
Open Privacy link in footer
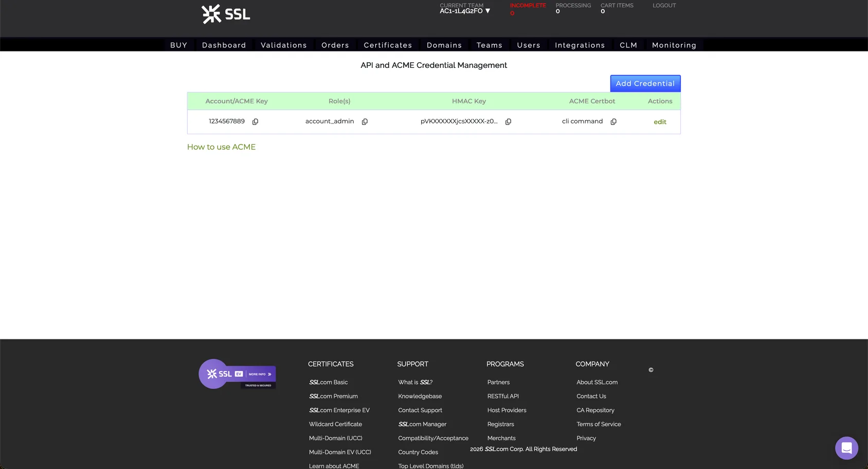[586, 438]
